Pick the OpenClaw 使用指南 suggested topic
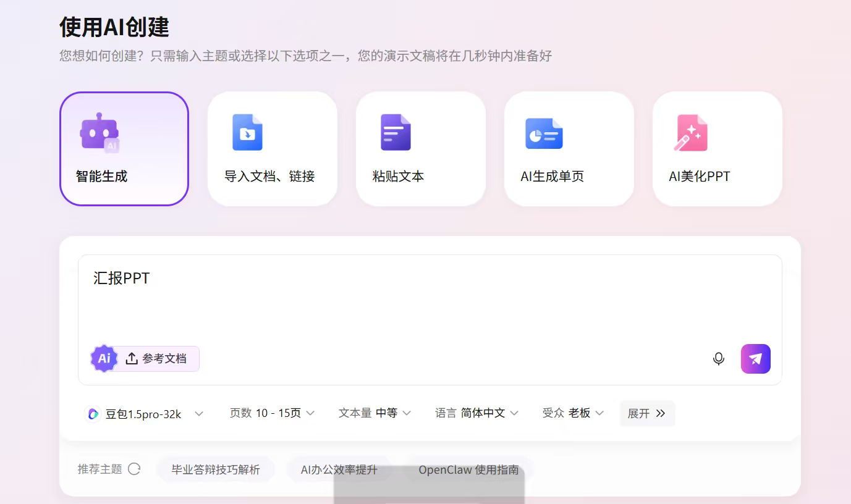 pyautogui.click(x=468, y=469)
